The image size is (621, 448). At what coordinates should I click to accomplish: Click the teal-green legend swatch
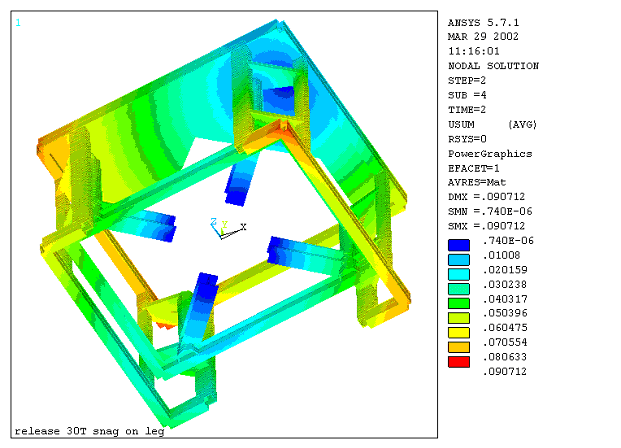(459, 289)
